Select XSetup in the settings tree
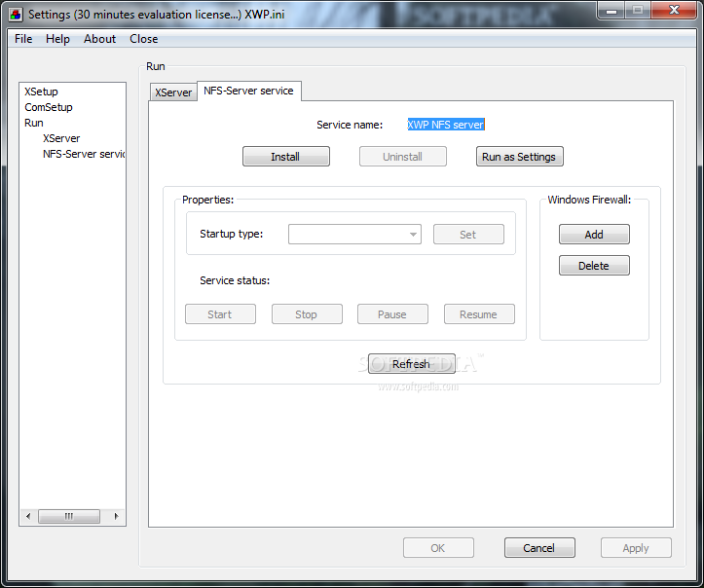 pyautogui.click(x=41, y=92)
